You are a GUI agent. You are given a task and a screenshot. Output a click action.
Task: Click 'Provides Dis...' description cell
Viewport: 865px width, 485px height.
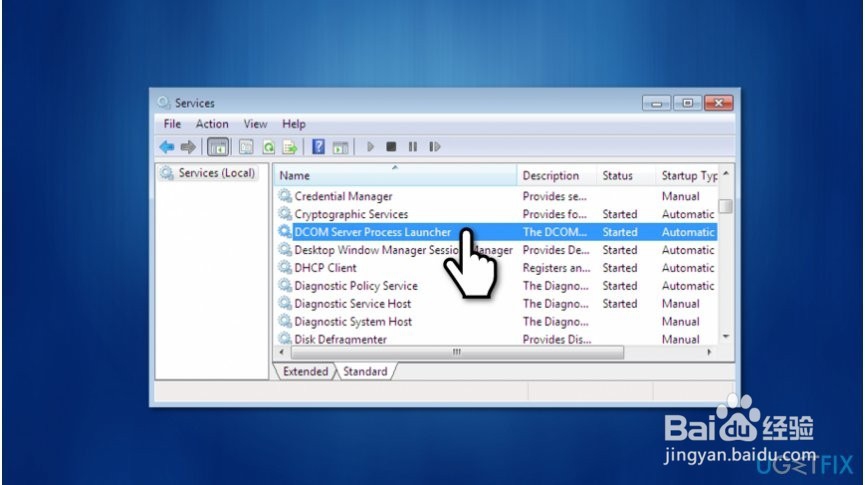pos(557,339)
